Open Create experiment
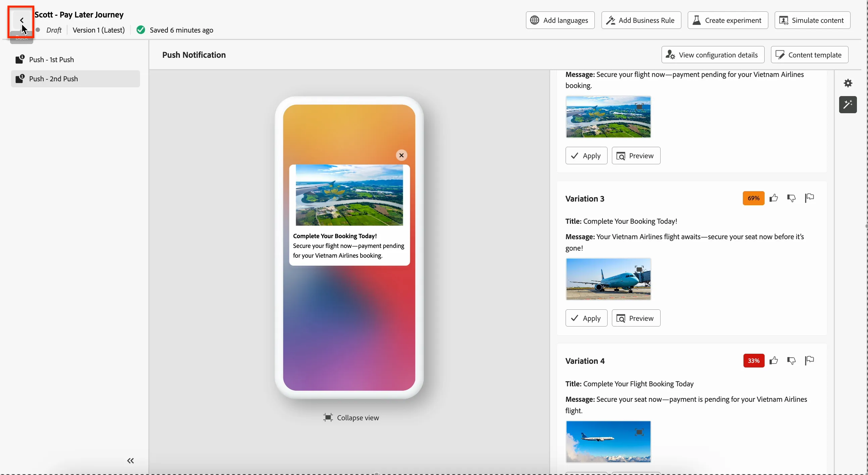Screen dimensions: 868x475 pyautogui.click(x=727, y=20)
